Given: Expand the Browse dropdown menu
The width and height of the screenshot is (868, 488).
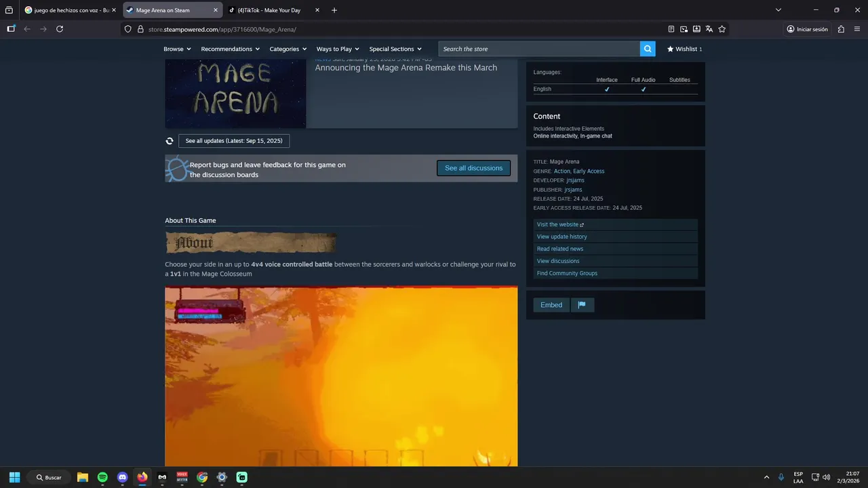Looking at the screenshot, I should point(177,49).
